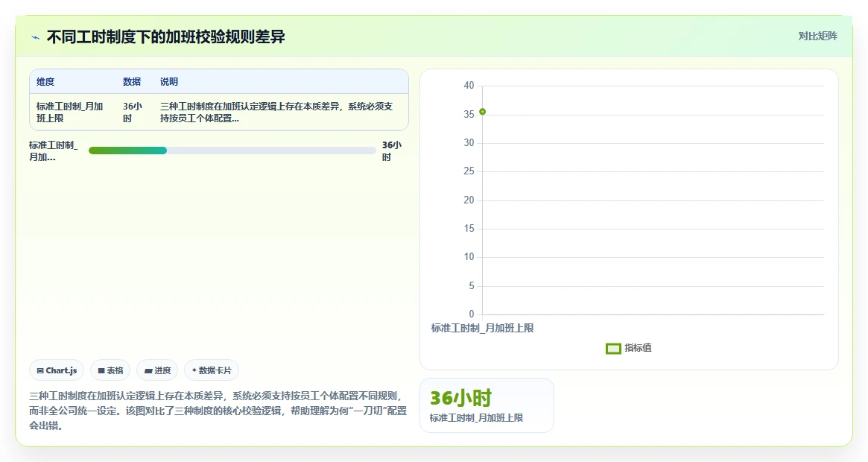
Task: Select the 表格 tag chip
Action: (110, 370)
